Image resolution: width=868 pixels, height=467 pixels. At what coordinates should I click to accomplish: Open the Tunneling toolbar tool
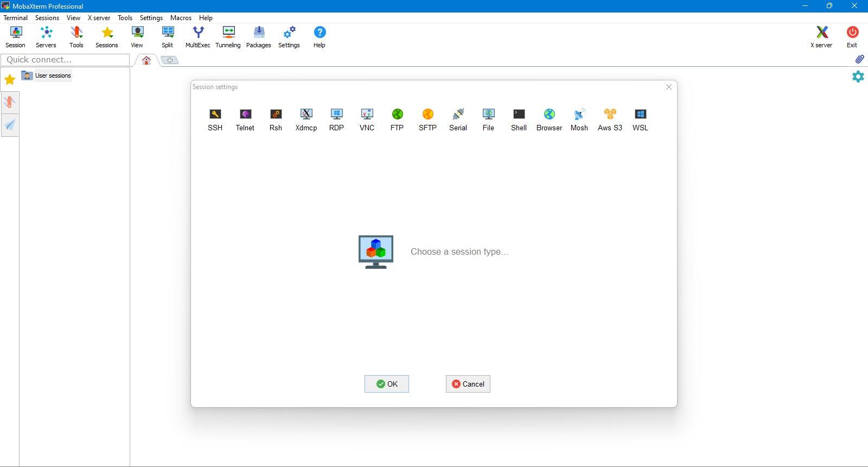[x=228, y=37]
